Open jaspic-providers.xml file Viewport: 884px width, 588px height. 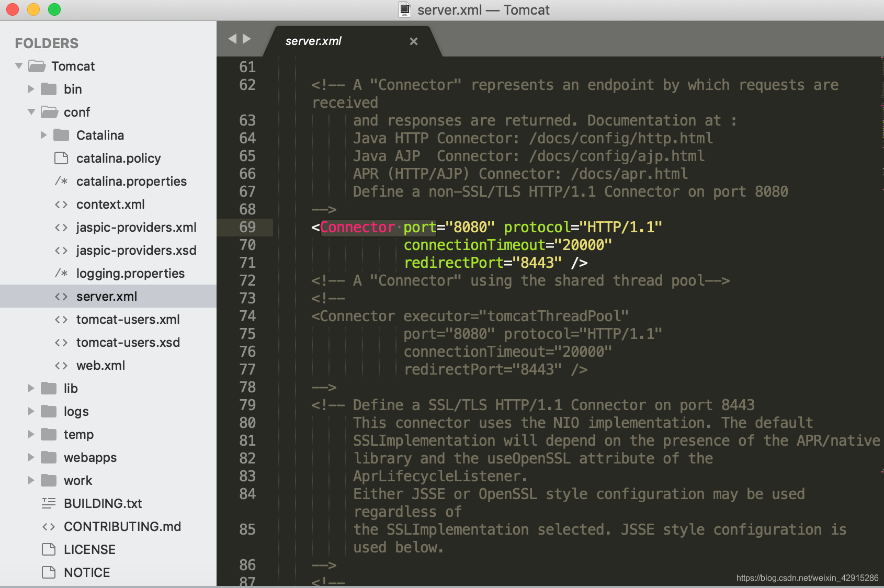point(137,227)
